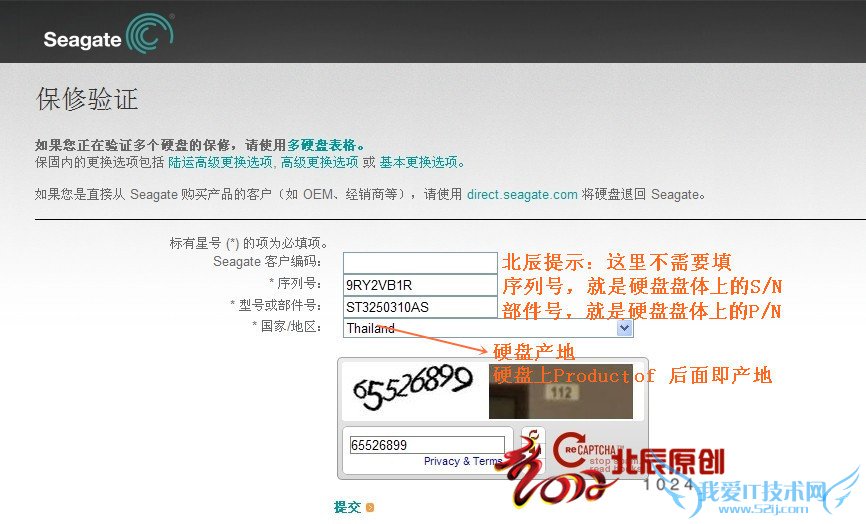This screenshot has height=524, width=866.
Task: Click the orange arrow icon beside 提交
Action: pos(370,507)
